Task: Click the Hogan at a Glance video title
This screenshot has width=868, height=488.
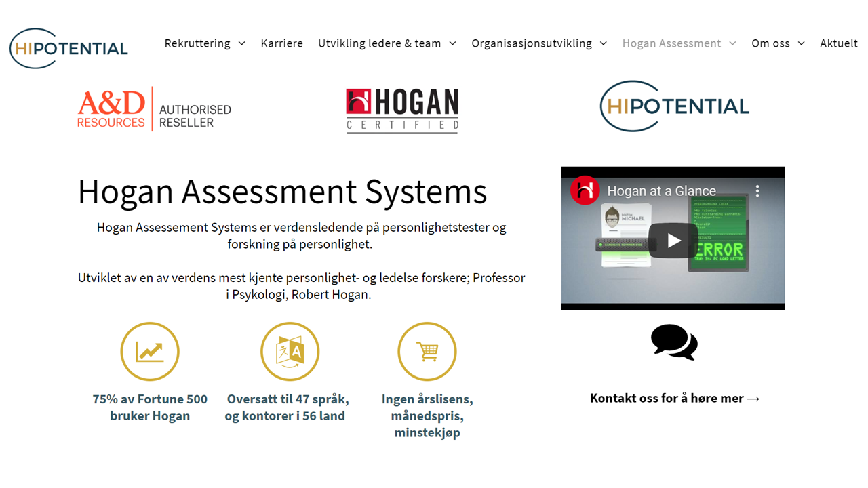Action: [663, 190]
